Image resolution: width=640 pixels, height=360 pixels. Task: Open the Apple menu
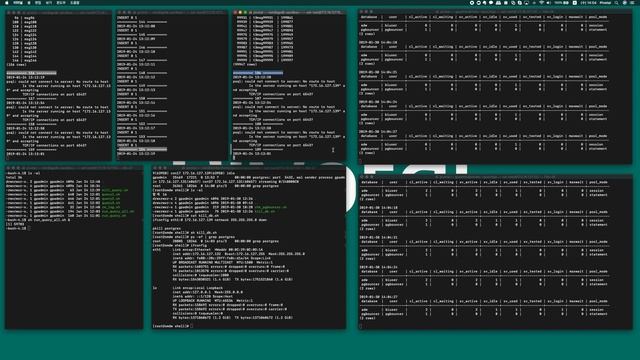pos(7,2)
